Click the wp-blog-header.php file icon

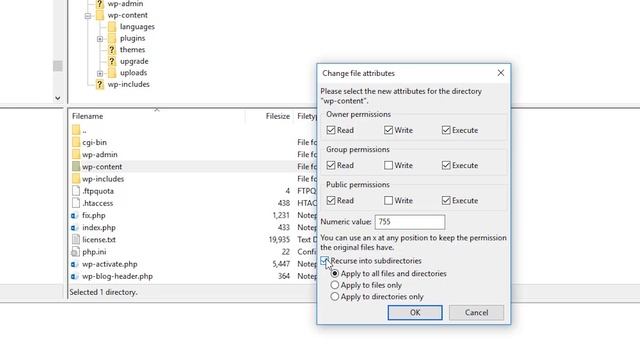tap(75, 276)
